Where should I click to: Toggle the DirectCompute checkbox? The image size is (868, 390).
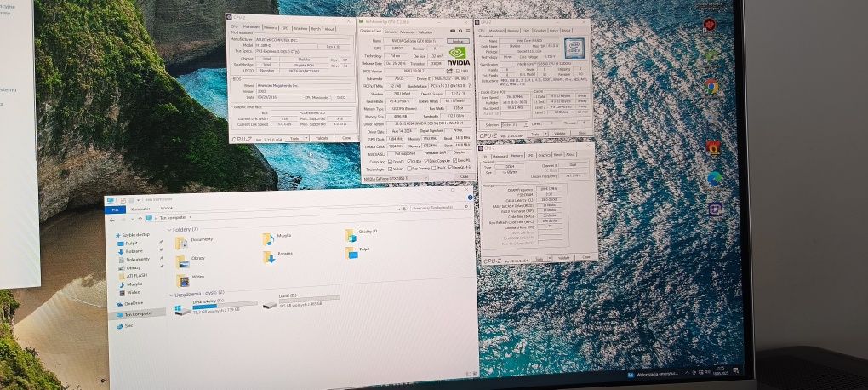[x=426, y=161]
